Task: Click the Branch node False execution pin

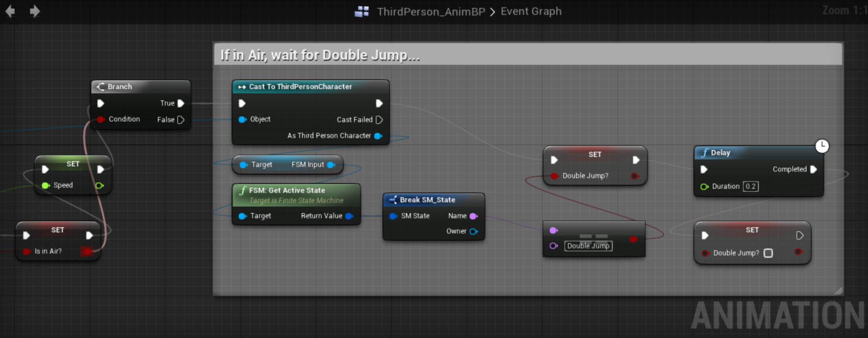Action: click(x=181, y=120)
